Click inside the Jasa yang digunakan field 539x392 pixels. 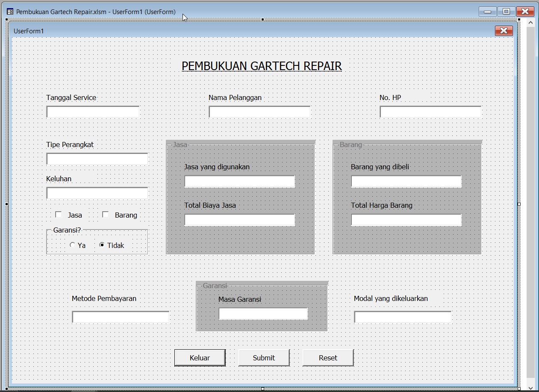[239, 181]
